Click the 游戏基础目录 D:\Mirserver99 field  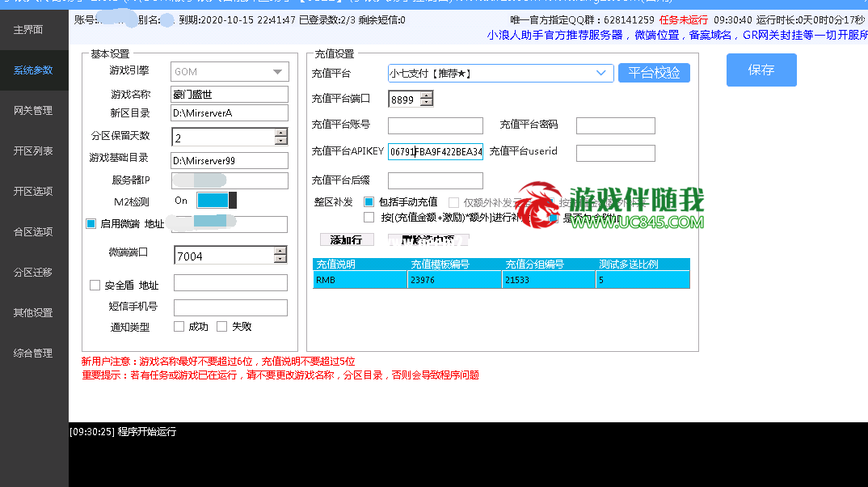click(230, 161)
